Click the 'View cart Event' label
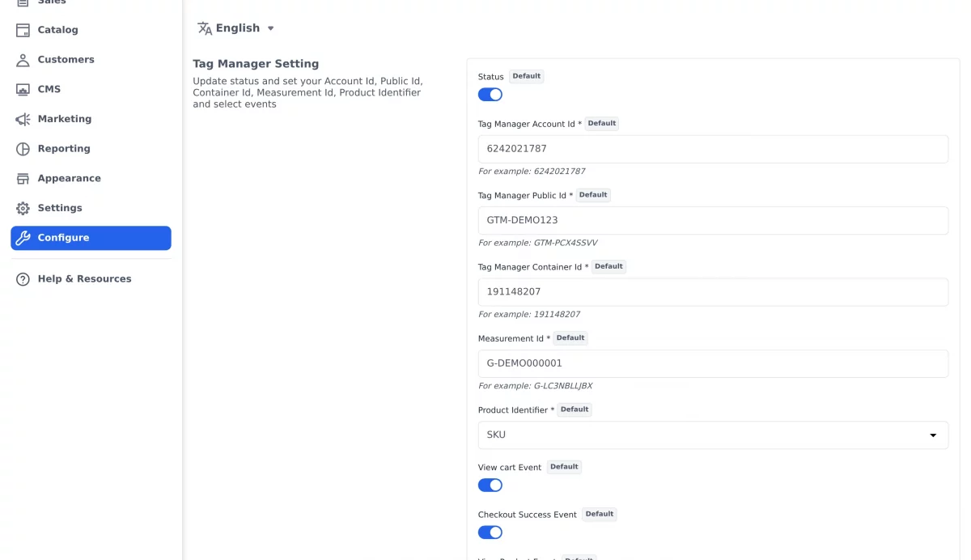The height and width of the screenshot is (560, 971). point(510,468)
